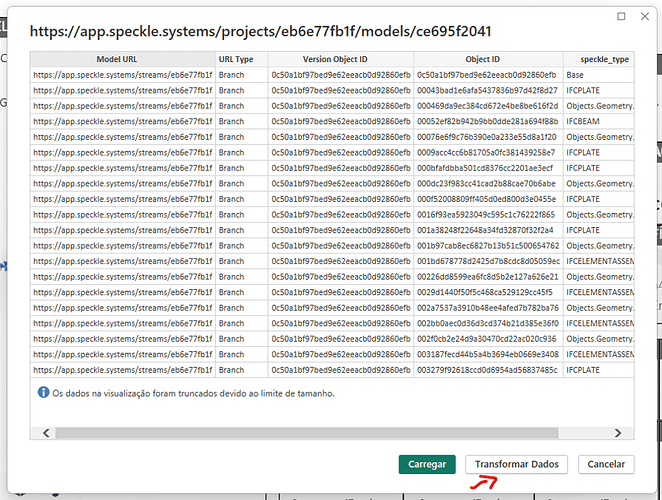Cancel the data preview dialog
Screen dimensions: 662x500
click(606, 464)
